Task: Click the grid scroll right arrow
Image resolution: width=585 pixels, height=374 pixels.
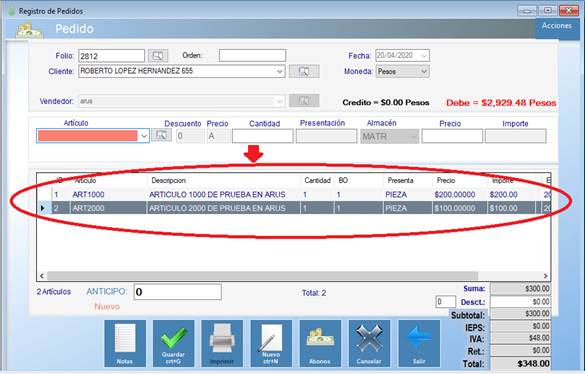Action: pos(545,276)
